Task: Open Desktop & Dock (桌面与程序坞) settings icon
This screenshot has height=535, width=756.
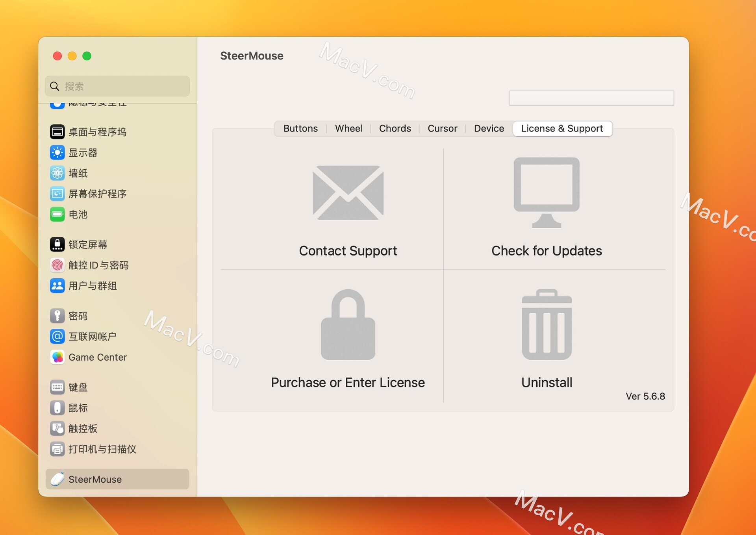Action: 57,132
